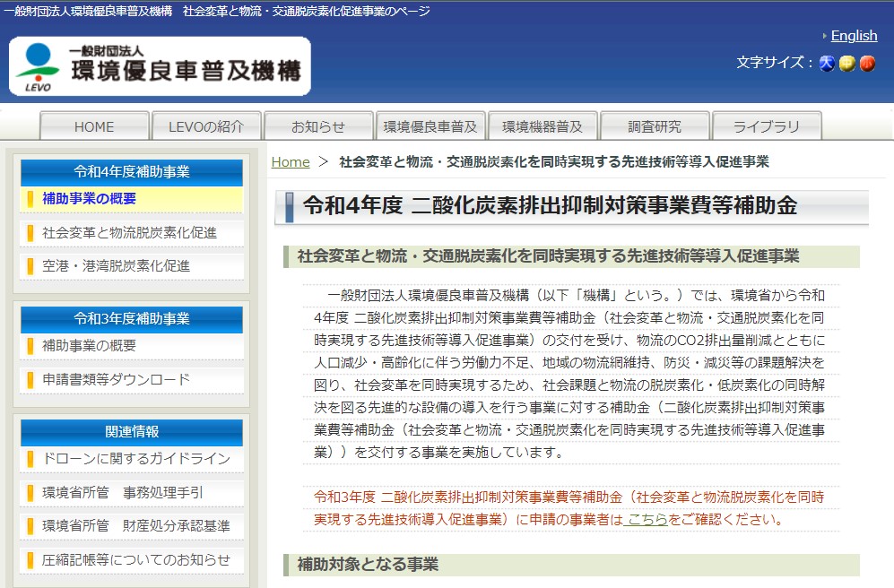894x588 pixels.
Task: Click the LEVO logo in header
Action: coord(160,66)
